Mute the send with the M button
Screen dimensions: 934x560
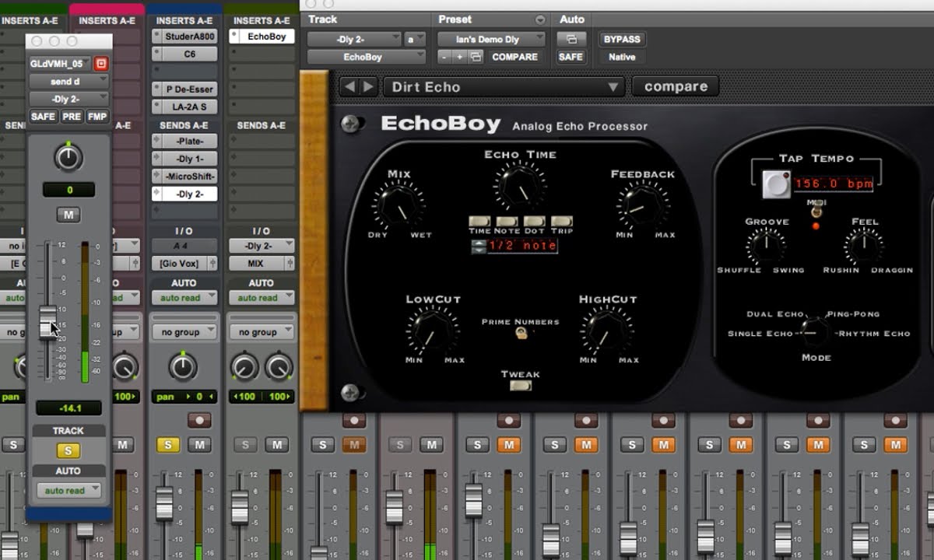pos(68,215)
